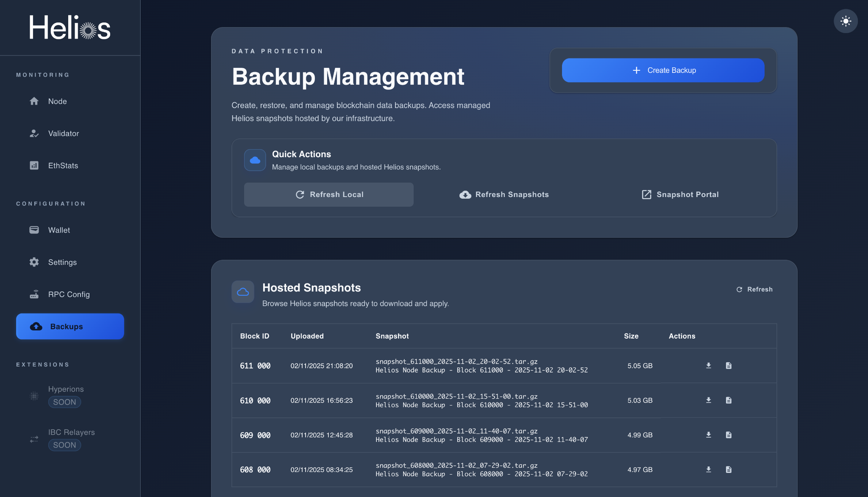Open RPC Config via its icon
The height and width of the screenshot is (497, 868).
34,294
